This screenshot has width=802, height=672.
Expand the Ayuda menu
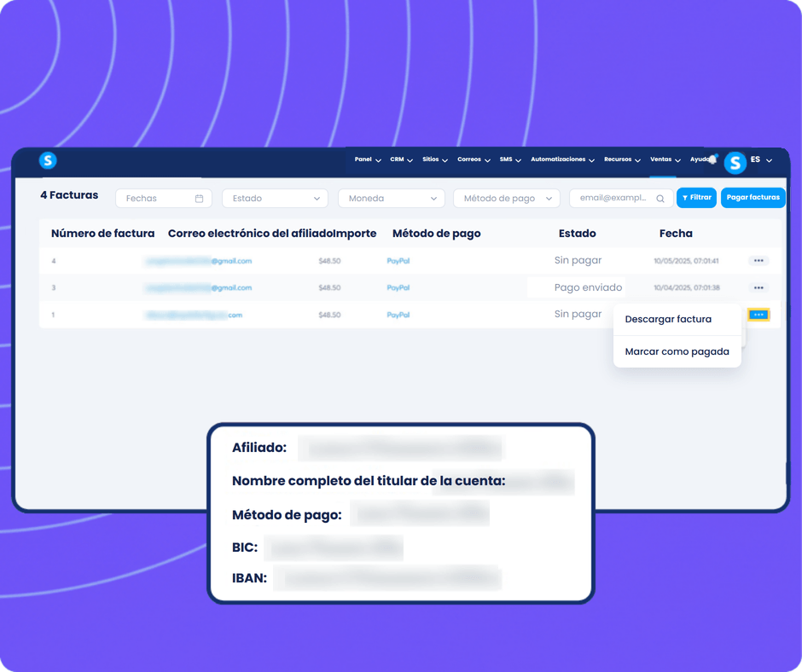point(699,159)
